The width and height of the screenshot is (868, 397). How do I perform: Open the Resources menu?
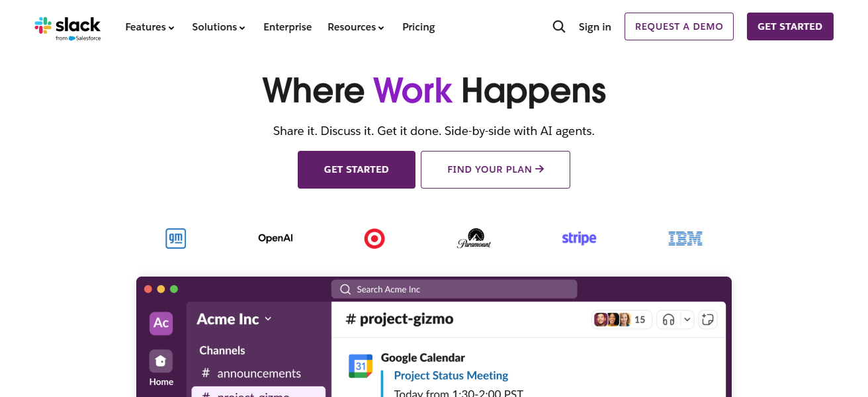[x=355, y=27]
